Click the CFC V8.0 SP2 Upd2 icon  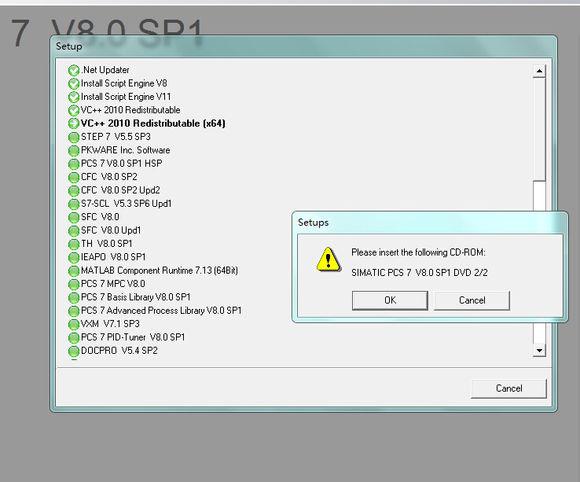coord(74,191)
